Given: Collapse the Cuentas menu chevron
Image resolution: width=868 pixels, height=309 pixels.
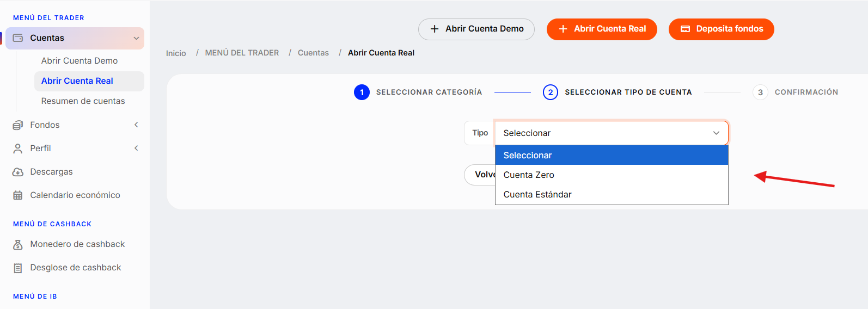Looking at the screenshot, I should point(136,38).
